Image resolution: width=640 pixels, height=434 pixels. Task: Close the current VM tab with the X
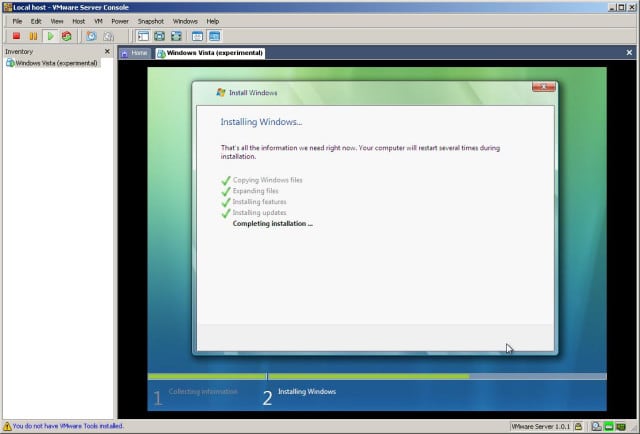pyautogui.click(x=629, y=53)
